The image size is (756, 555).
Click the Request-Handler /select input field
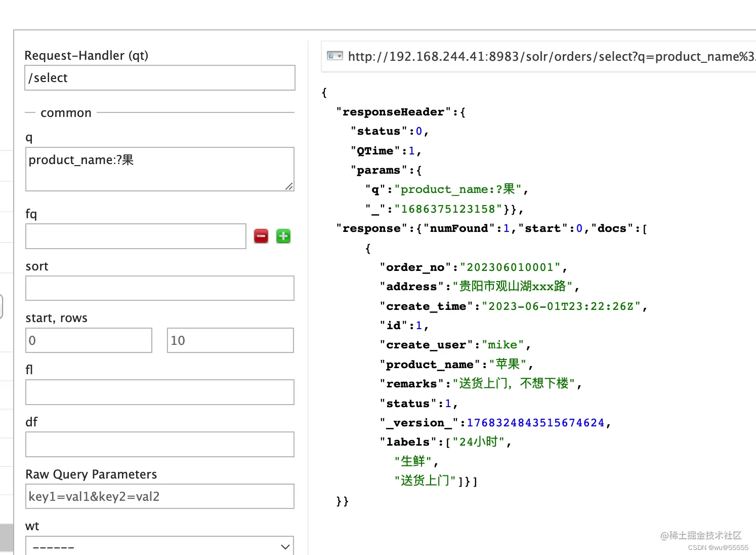pos(159,78)
